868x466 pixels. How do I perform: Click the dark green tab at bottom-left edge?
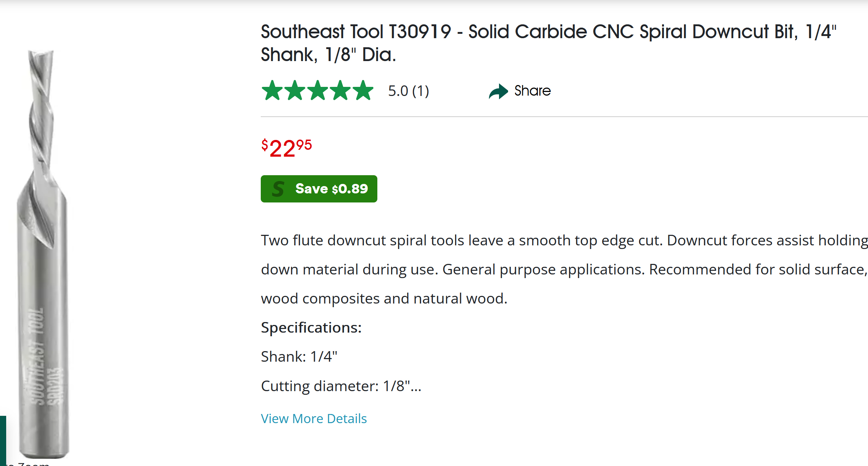[x=3, y=441]
